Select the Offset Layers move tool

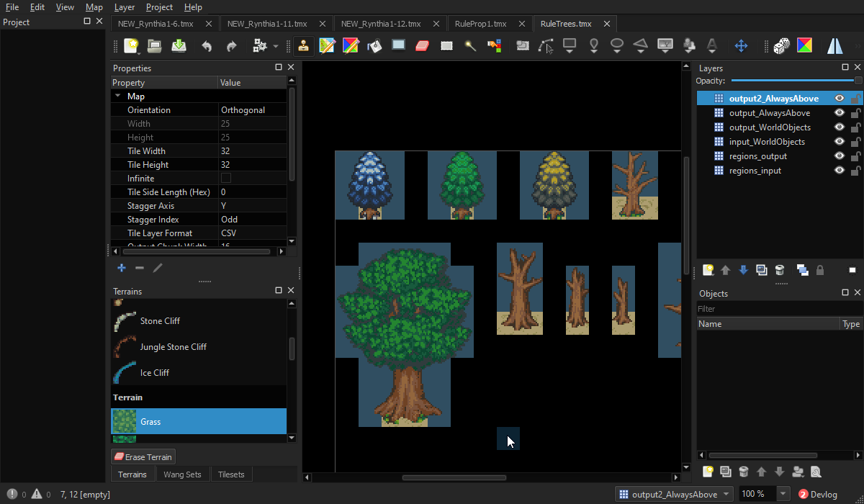(741, 46)
